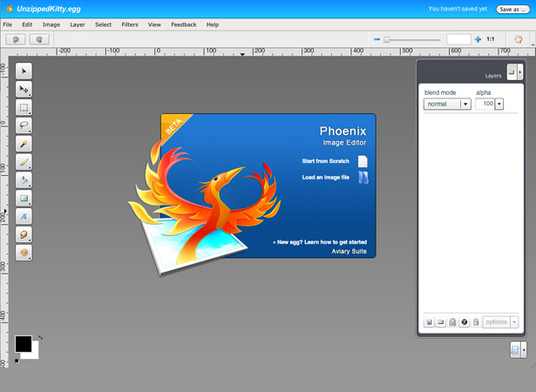
Task: Open the Image menu
Action: click(51, 24)
